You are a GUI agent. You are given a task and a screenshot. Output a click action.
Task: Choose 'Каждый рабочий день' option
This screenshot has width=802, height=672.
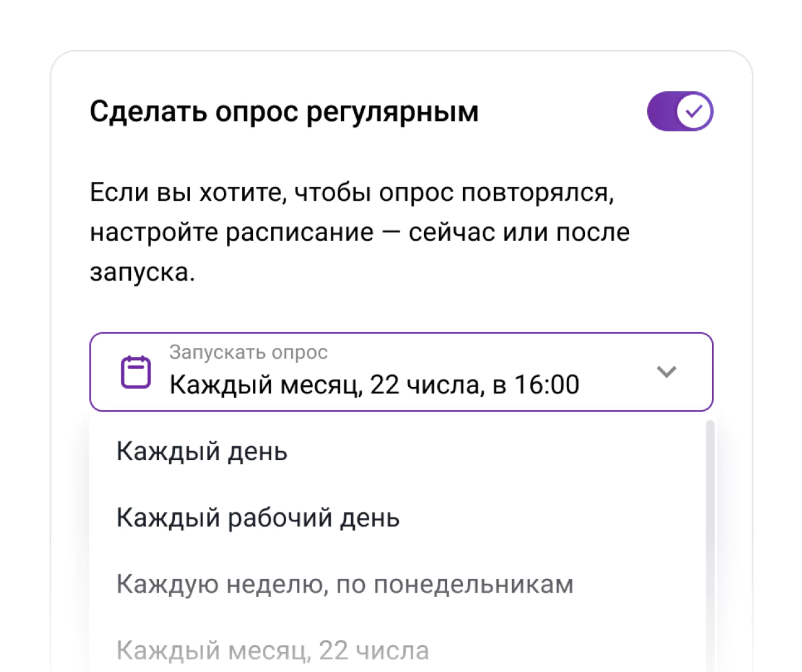coord(258,517)
